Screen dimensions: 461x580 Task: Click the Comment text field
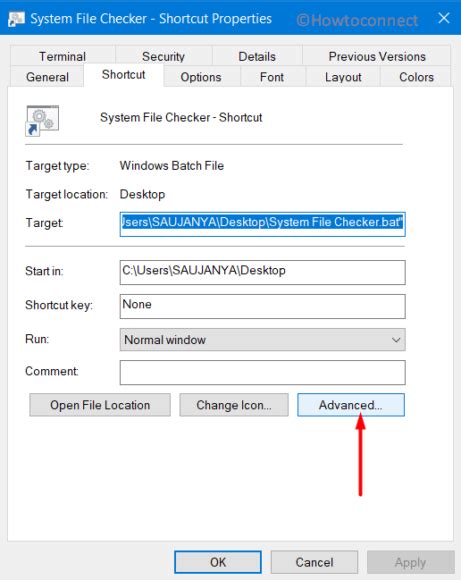[x=262, y=372]
